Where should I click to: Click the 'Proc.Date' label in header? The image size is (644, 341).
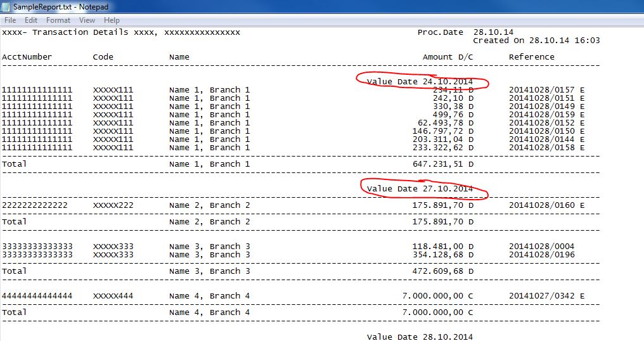click(x=441, y=32)
